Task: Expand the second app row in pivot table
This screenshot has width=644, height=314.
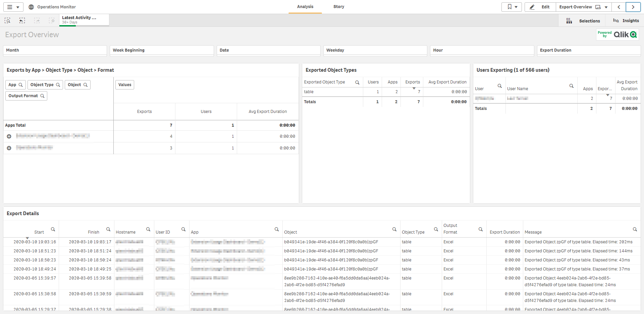Action: [9, 148]
